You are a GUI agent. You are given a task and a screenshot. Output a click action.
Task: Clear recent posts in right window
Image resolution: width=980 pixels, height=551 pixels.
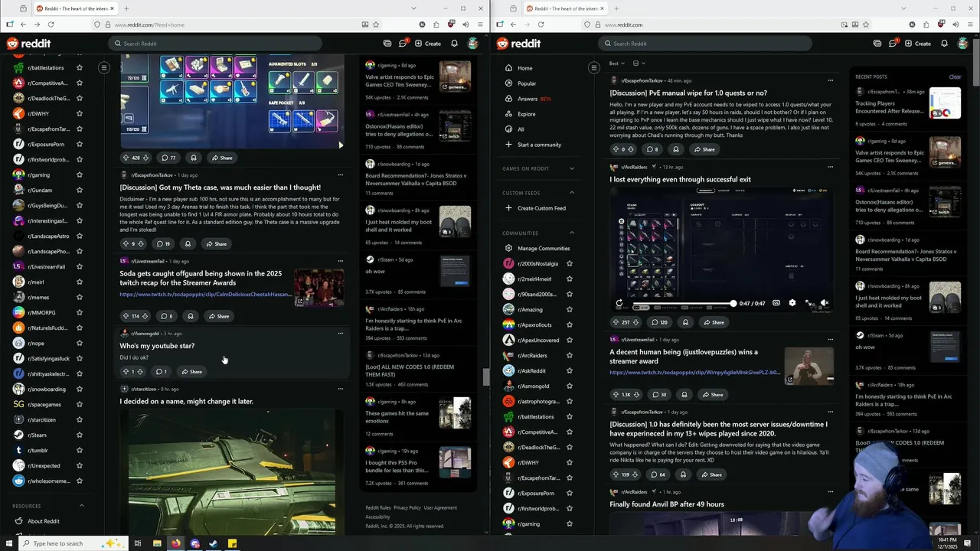[x=955, y=77]
